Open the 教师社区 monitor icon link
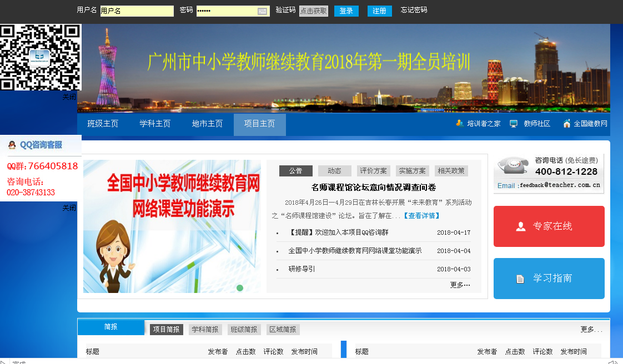Image resolution: width=623 pixels, height=364 pixels. pyautogui.click(x=514, y=124)
